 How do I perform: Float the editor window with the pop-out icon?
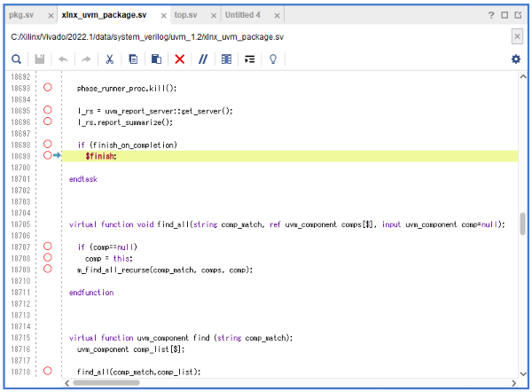click(x=518, y=15)
